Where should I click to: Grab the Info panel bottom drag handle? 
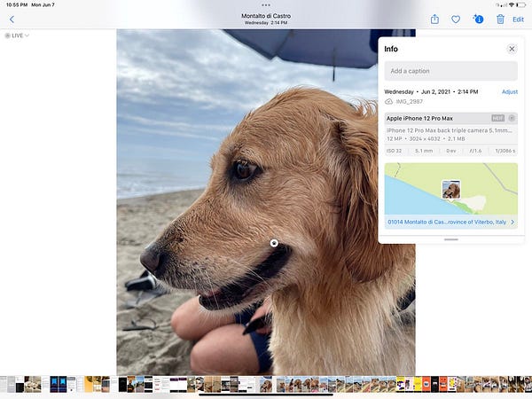(451, 239)
